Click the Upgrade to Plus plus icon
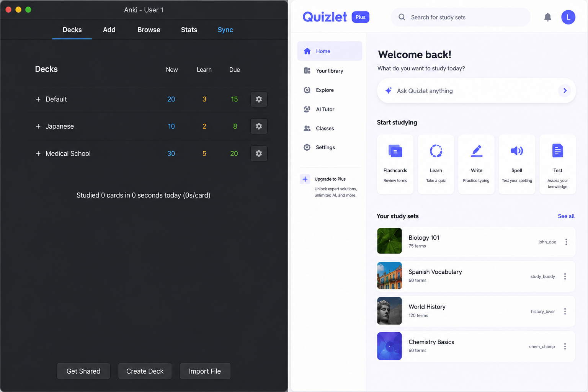The height and width of the screenshot is (392, 588). click(x=305, y=179)
